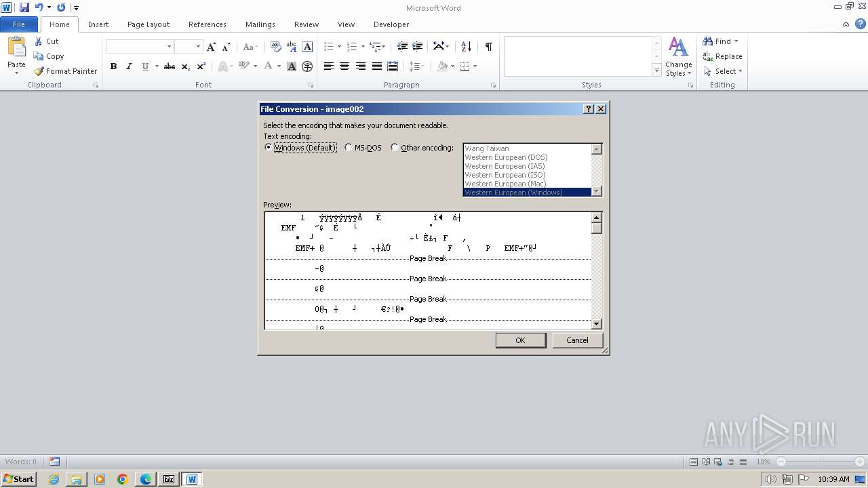Screen dimensions: 868x488
Task: Switch to the Insert tab
Action: pos(98,24)
